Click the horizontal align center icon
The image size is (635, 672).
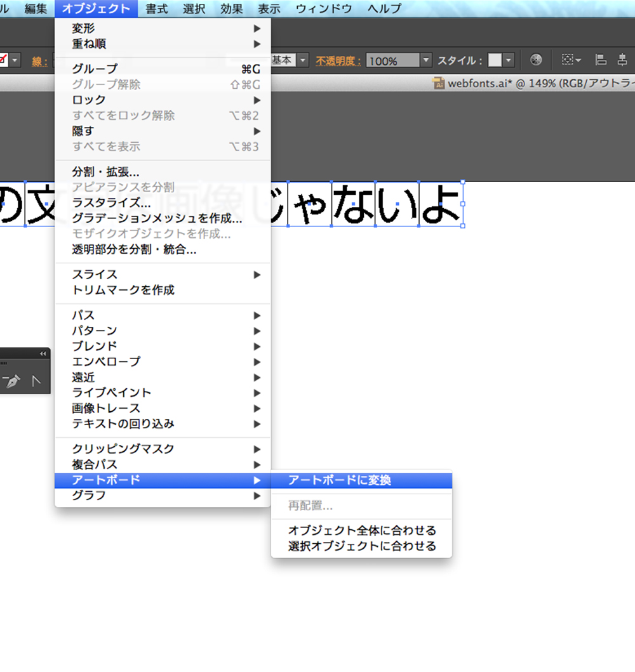(x=622, y=60)
